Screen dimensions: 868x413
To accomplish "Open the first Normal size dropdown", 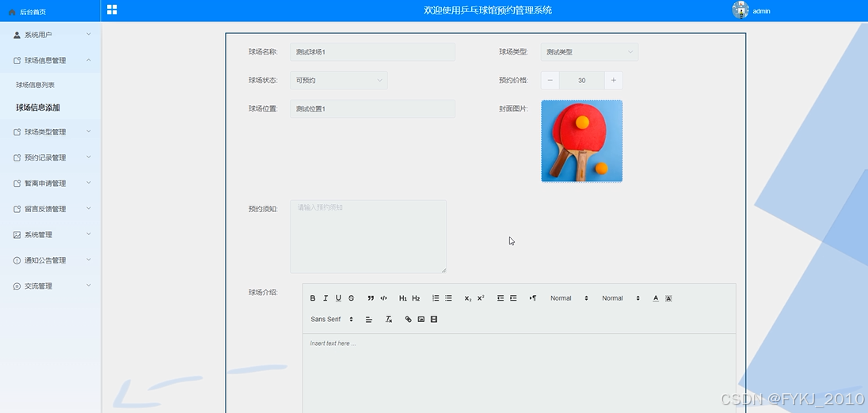I will tap(569, 298).
